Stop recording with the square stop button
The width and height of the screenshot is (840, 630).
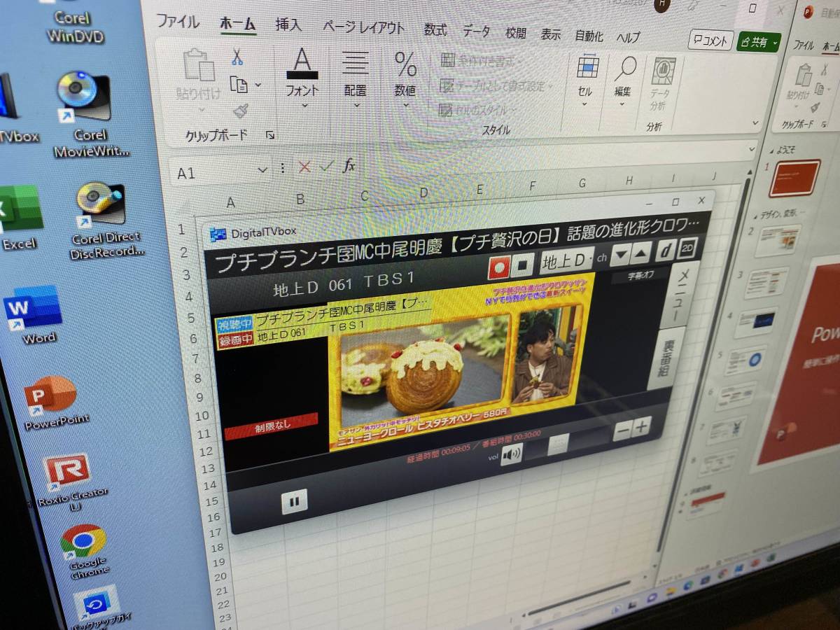pos(523,264)
